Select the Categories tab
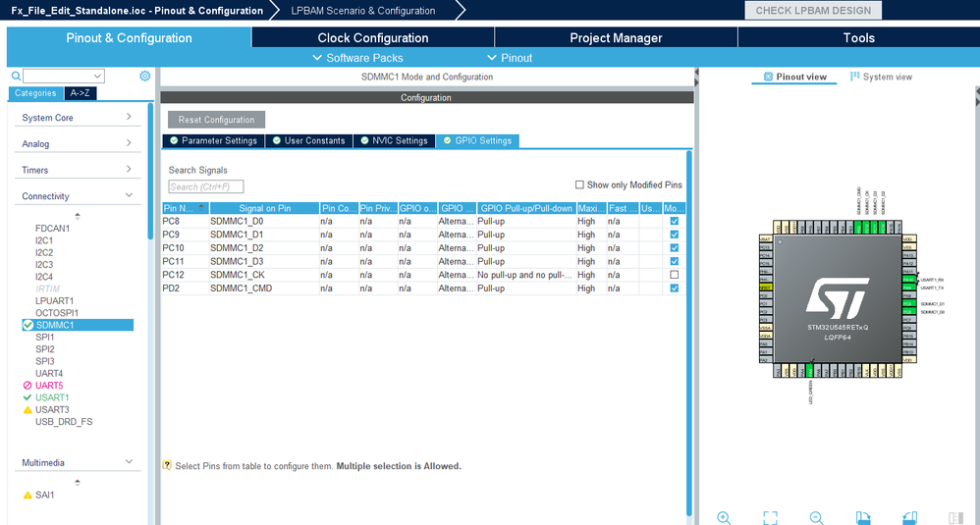980x525 pixels. click(35, 93)
